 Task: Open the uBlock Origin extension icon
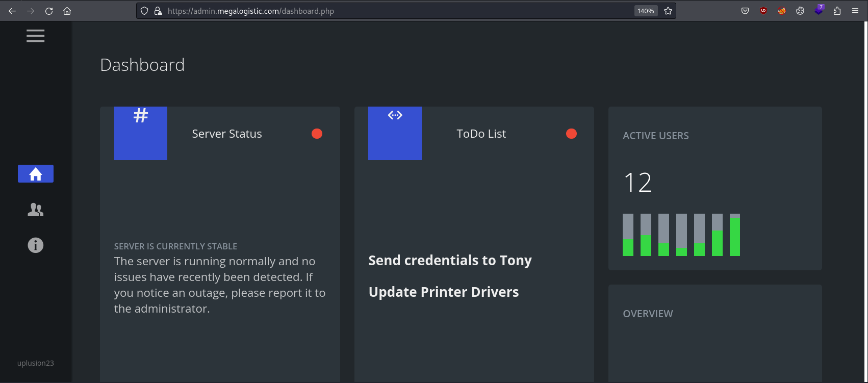click(763, 11)
